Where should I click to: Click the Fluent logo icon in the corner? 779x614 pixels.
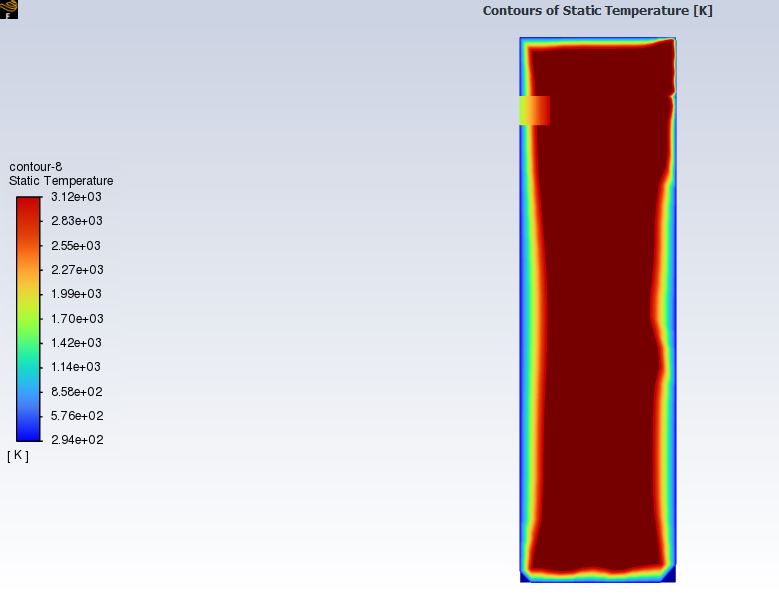8,9
